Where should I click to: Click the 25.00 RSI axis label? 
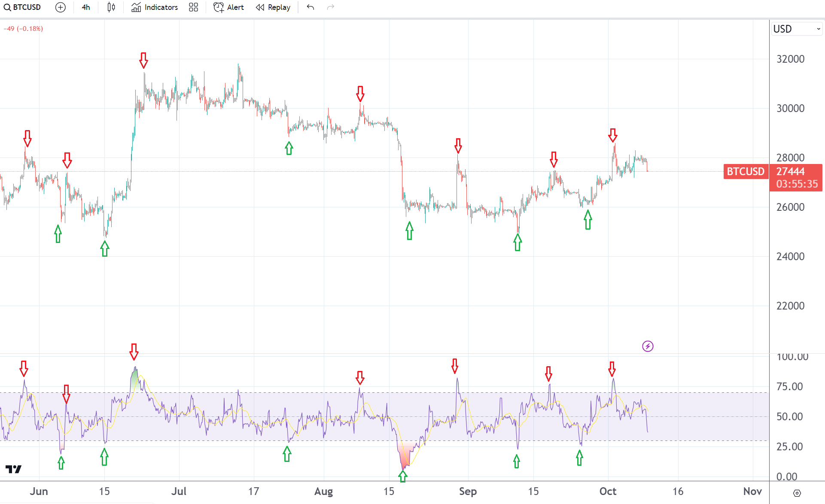click(790, 447)
